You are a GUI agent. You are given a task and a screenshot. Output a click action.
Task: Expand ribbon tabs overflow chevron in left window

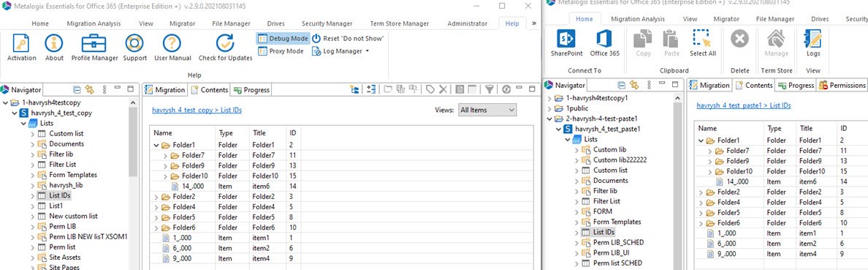(x=533, y=24)
